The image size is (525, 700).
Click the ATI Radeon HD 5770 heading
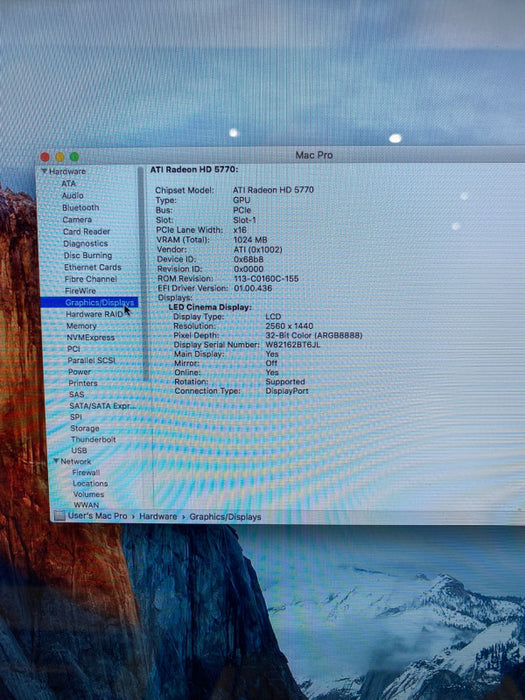194,170
